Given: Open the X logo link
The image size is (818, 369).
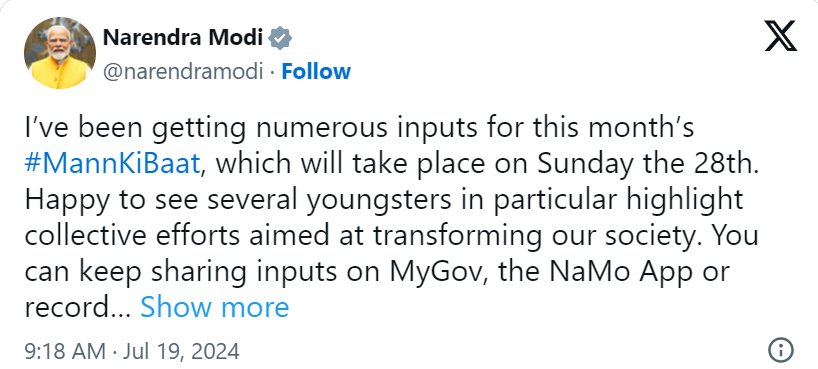Looking at the screenshot, I should click(780, 35).
